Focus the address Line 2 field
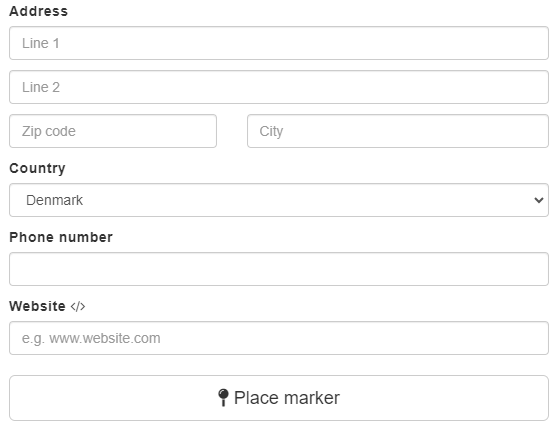 [279, 87]
